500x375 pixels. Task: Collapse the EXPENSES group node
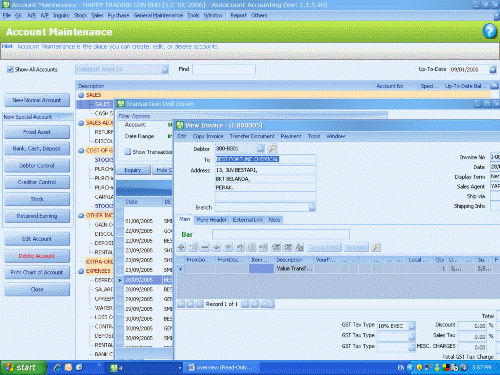click(81, 271)
